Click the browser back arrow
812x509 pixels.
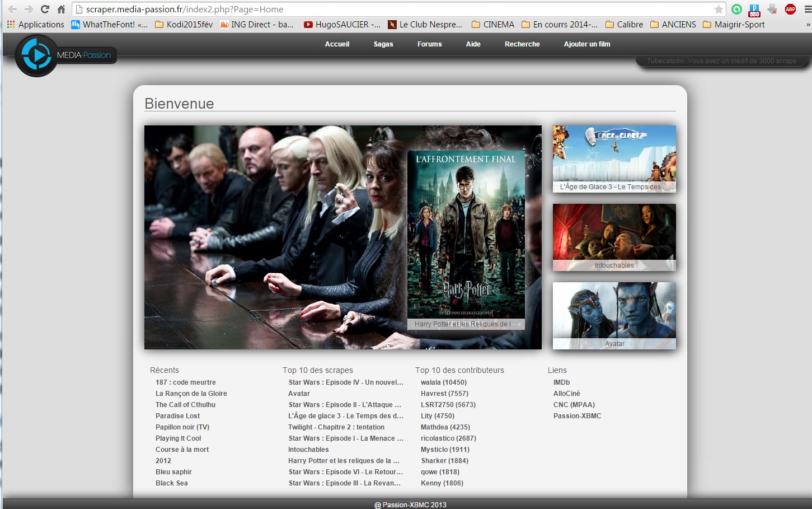12,9
